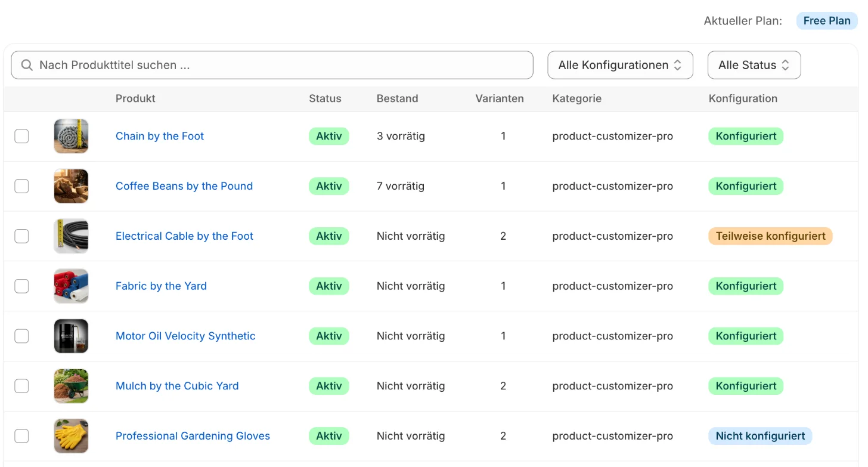Click product-customizer-pro category for Gardening Gloves
Viewport: 868px width, 467px height.
[x=613, y=436]
